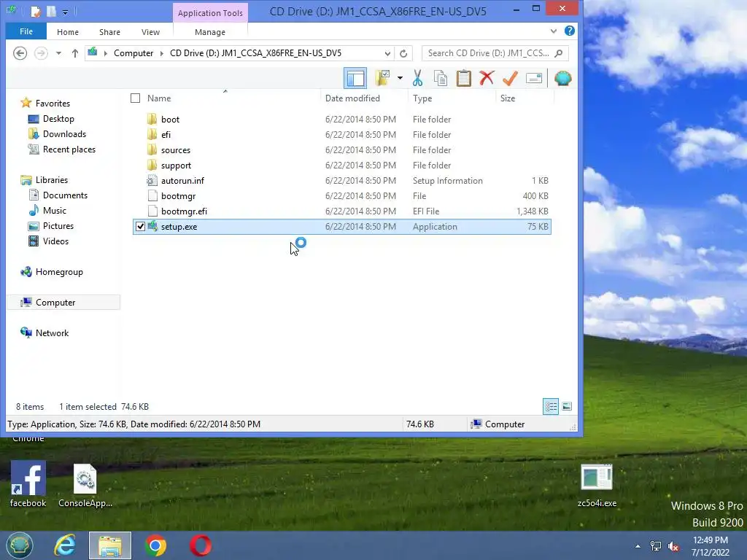Sort by the Size column header
This screenshot has height=560, width=747.
pos(508,98)
